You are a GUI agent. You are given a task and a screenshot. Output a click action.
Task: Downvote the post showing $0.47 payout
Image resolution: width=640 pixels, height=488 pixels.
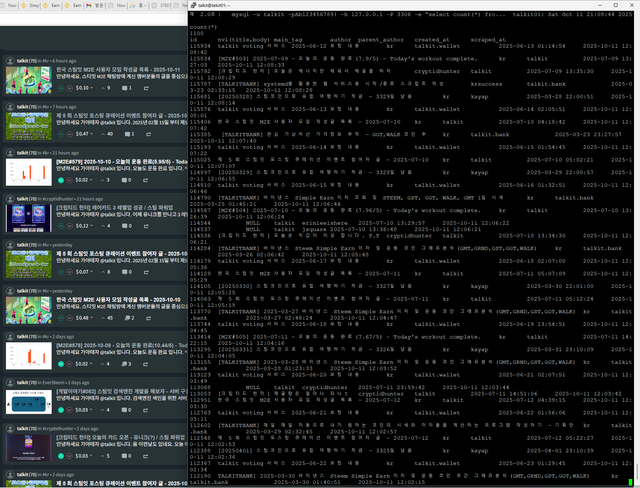click(x=69, y=134)
